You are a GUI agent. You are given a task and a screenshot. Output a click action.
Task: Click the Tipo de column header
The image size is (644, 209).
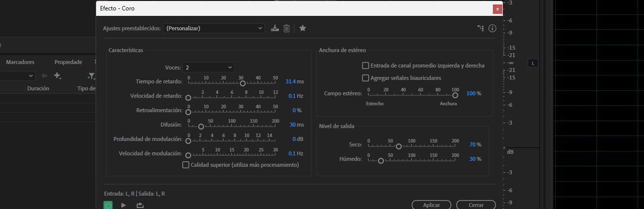(x=86, y=88)
